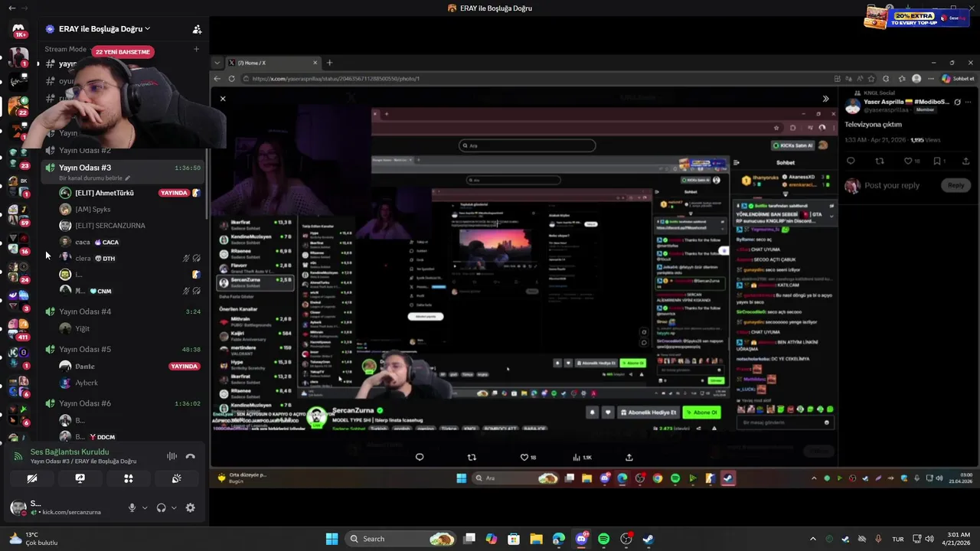Join Yayın Odası #5 voice channel
The image size is (980, 551).
pos(85,349)
